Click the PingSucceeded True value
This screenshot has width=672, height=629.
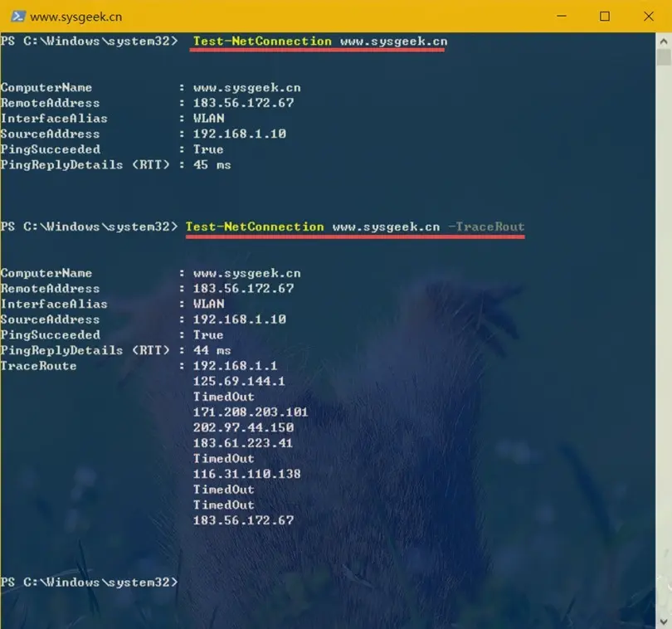[x=207, y=149]
